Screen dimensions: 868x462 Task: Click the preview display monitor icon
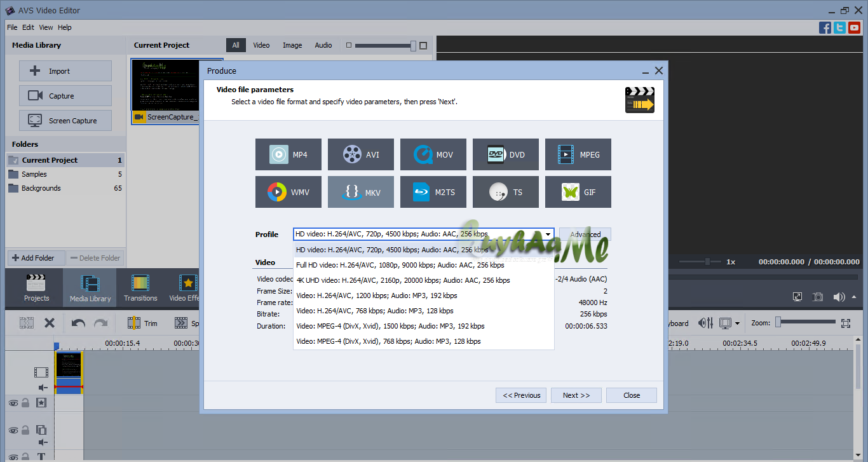[726, 323]
